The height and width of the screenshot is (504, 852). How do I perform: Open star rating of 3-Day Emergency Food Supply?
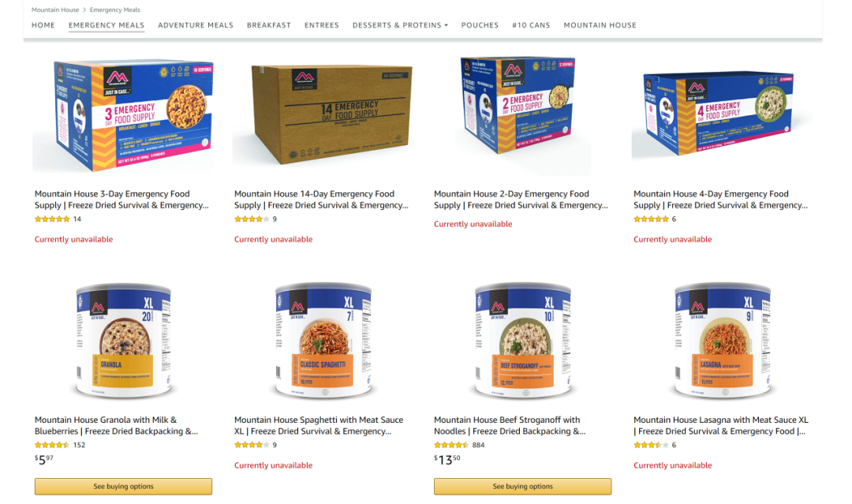point(52,218)
